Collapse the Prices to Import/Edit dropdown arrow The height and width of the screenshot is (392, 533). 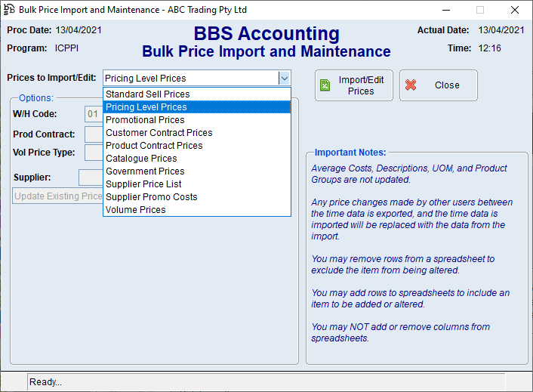[x=284, y=78]
